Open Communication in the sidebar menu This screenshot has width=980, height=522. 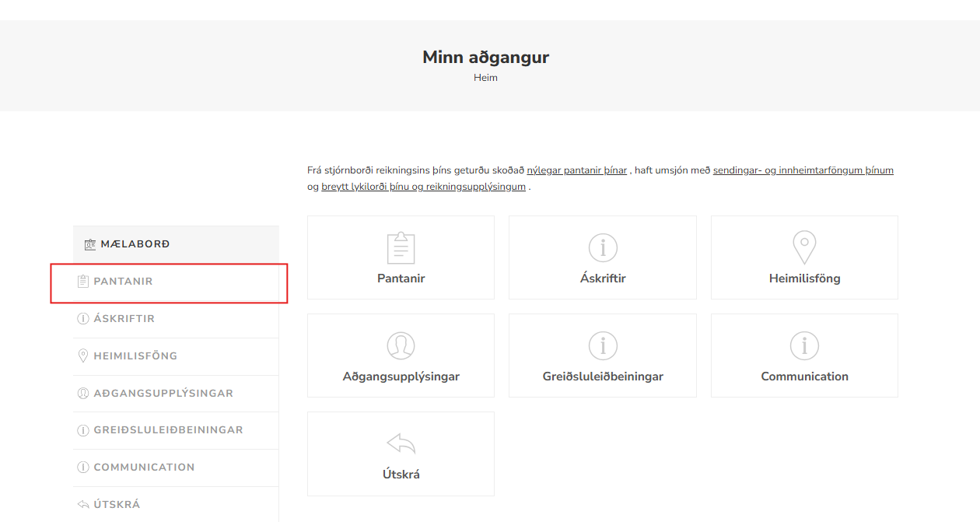coord(144,468)
